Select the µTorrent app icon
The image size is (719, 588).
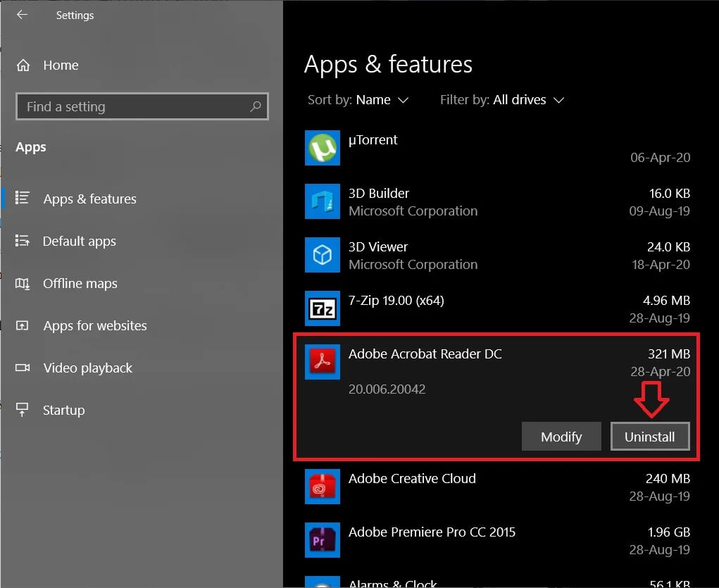tap(323, 148)
